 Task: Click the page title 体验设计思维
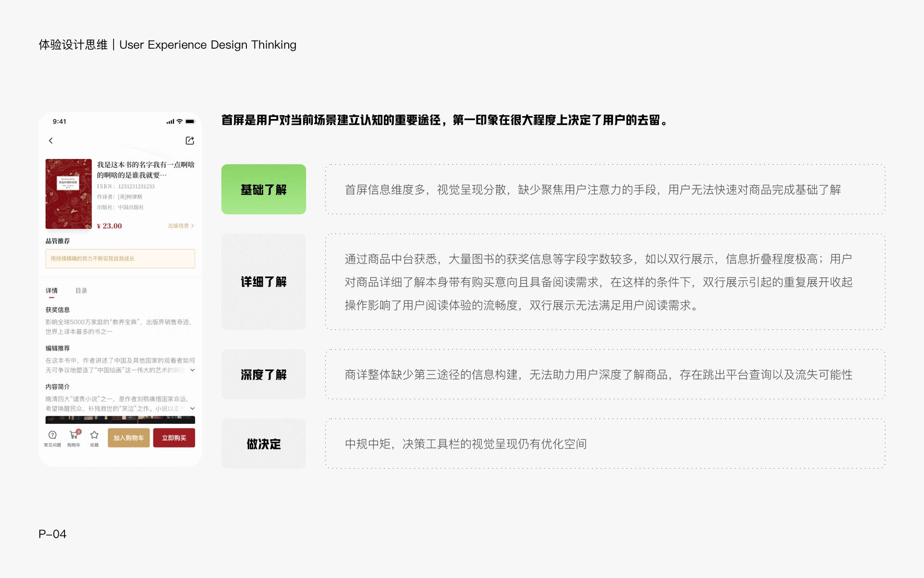[x=73, y=45]
